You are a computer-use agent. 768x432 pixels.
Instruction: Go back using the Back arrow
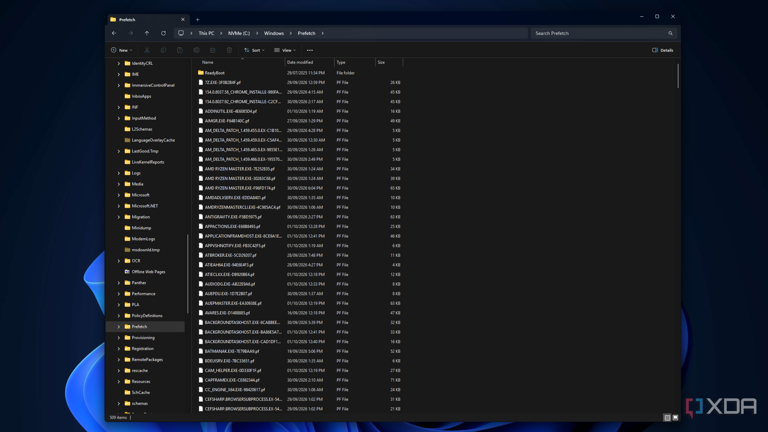[x=114, y=33]
